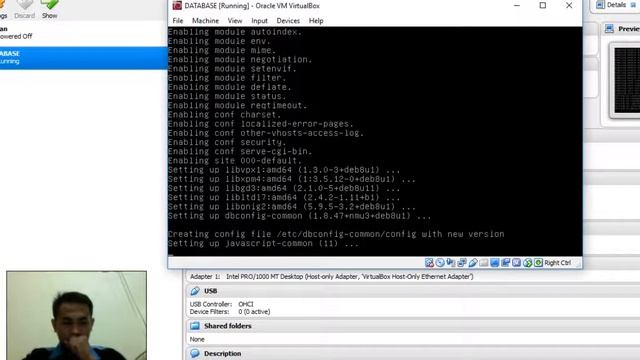This screenshot has height=360, width=640.
Task: Click the USB Controller OHCI value
Action: pos(246,304)
